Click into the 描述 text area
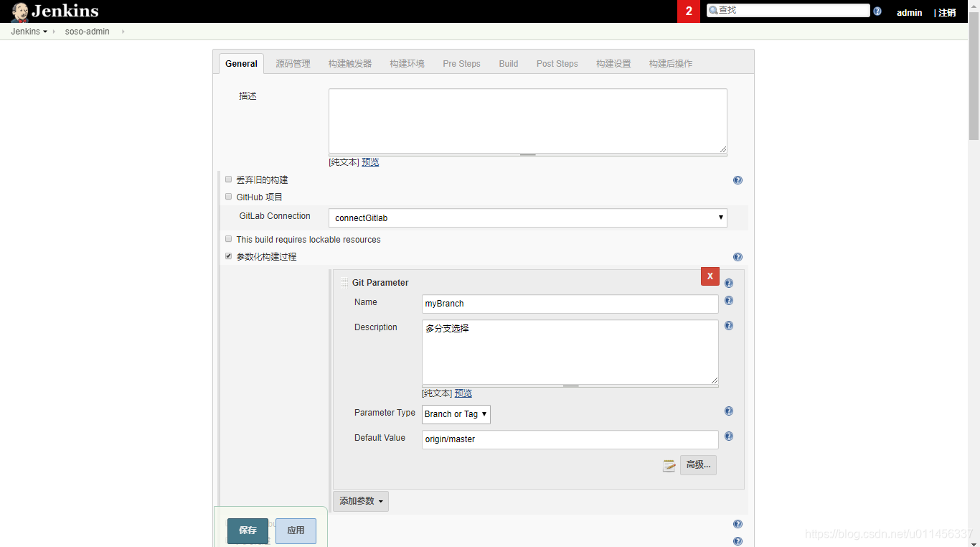This screenshot has width=980, height=547. point(528,121)
